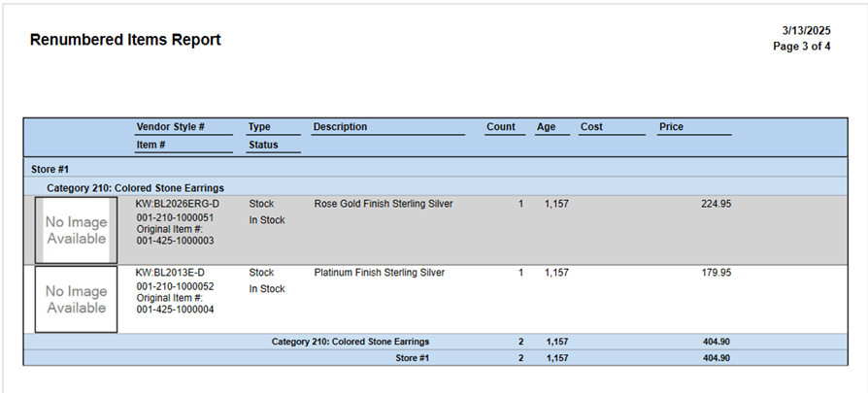Screen dimensions: 868x393
Task: Click the 179.95 price value
Action: 716,273
